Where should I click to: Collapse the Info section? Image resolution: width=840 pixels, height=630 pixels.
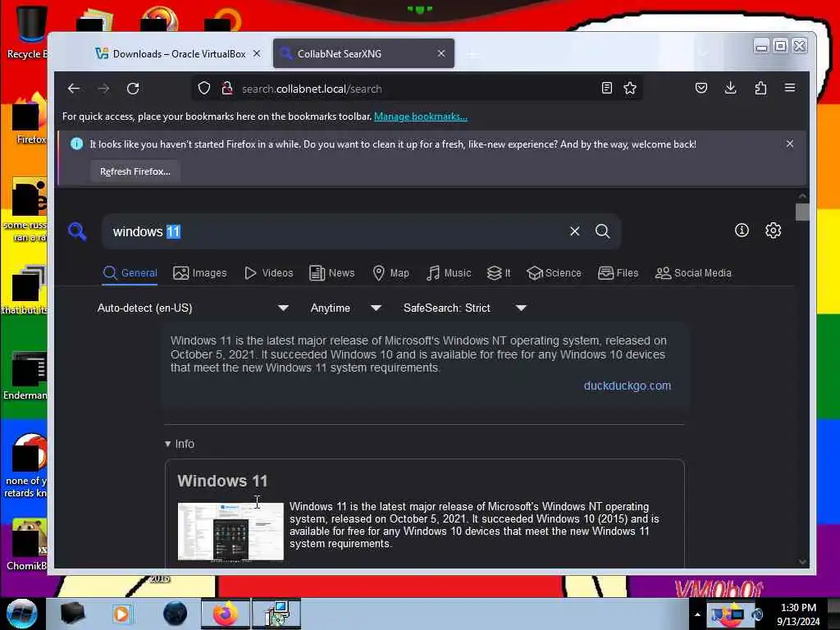(180, 444)
